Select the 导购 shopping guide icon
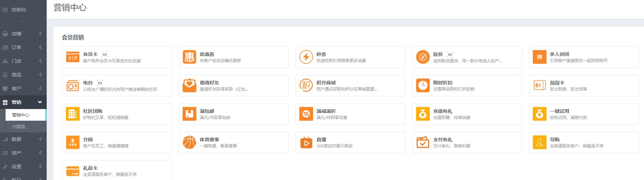Viewport: 644px width, 180px height. coord(540,142)
